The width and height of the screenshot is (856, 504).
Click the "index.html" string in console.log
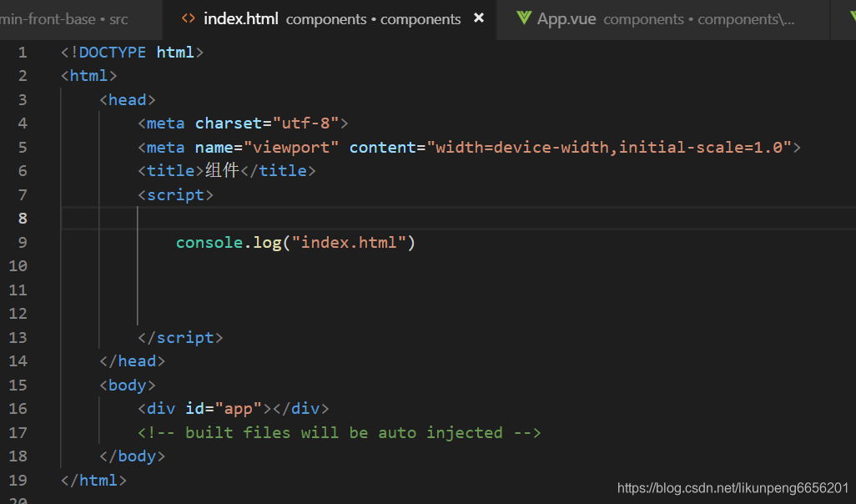(349, 243)
